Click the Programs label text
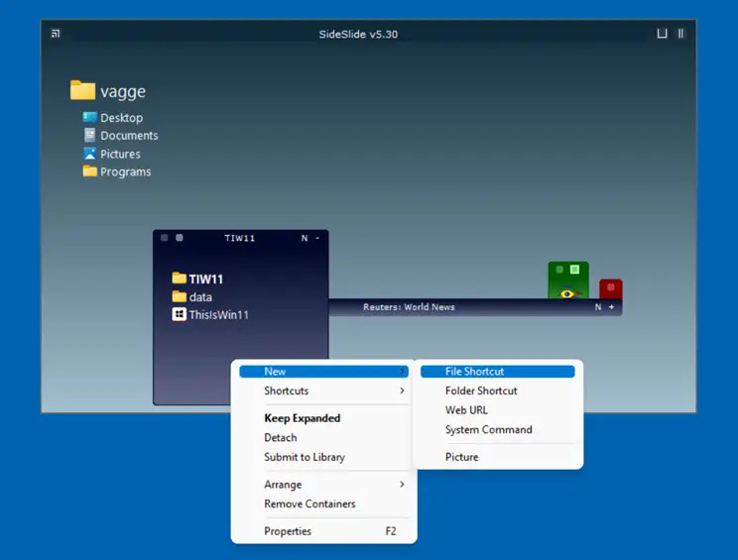The height and width of the screenshot is (560, 738). [125, 172]
